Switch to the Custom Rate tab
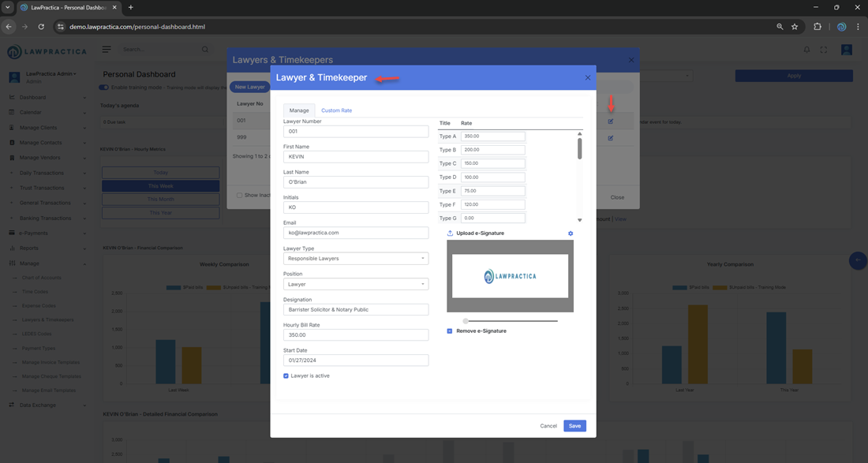868x463 pixels. pos(336,110)
